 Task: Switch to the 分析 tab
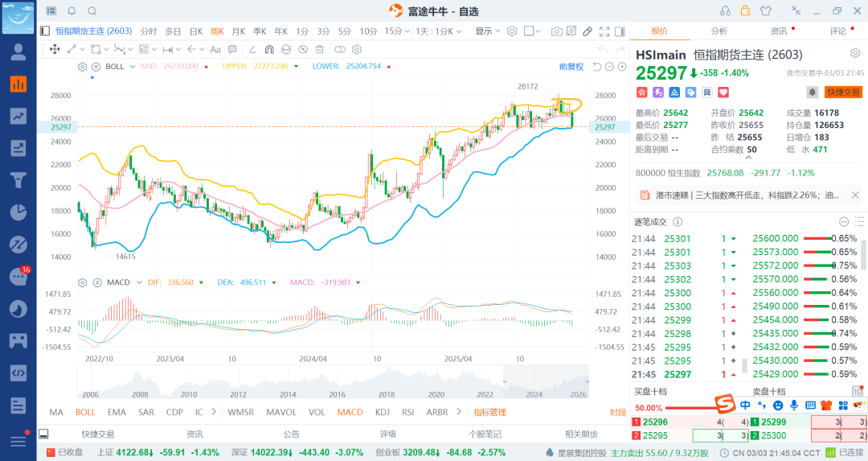tap(719, 31)
